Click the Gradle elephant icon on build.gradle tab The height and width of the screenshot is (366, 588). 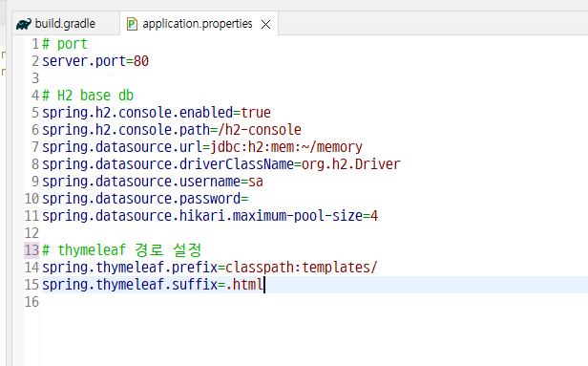(24, 25)
